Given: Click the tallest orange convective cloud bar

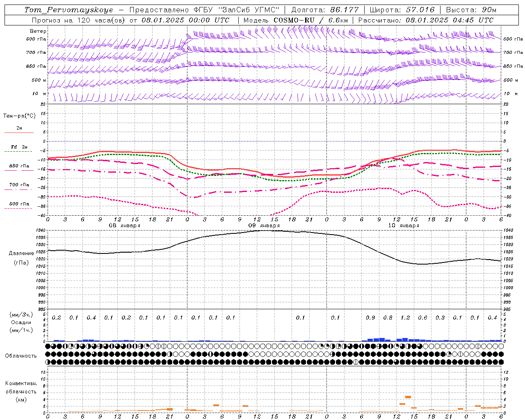Looking at the screenshot, I should (408, 397).
